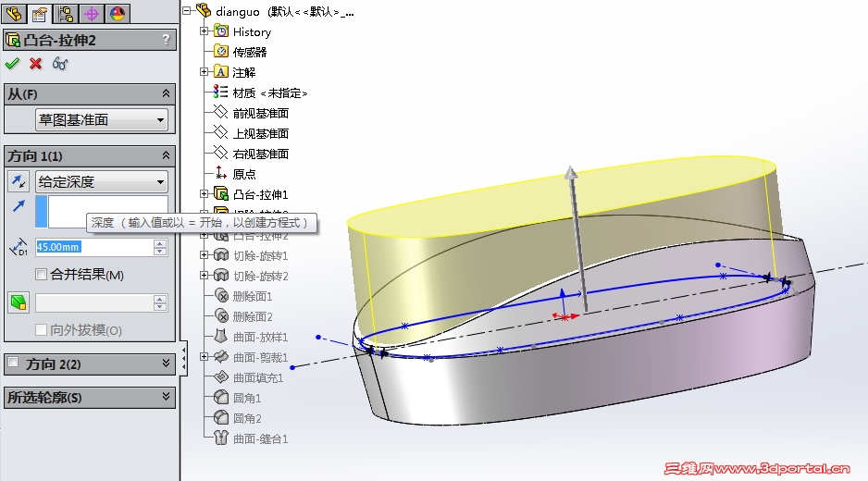
Task: Switch to the PropertyManager tab
Action: [x=39, y=13]
